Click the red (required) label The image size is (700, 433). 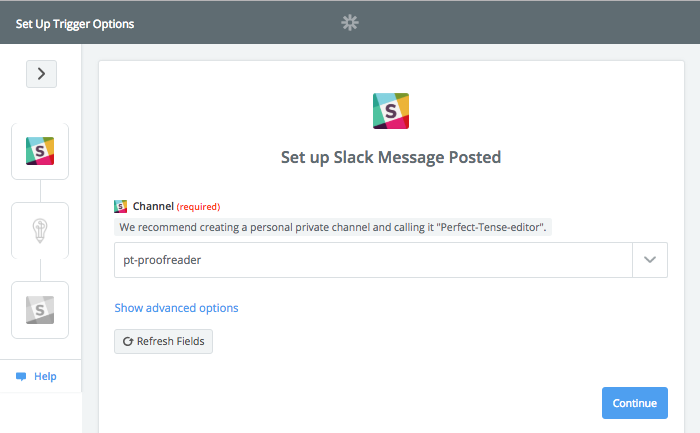199,207
